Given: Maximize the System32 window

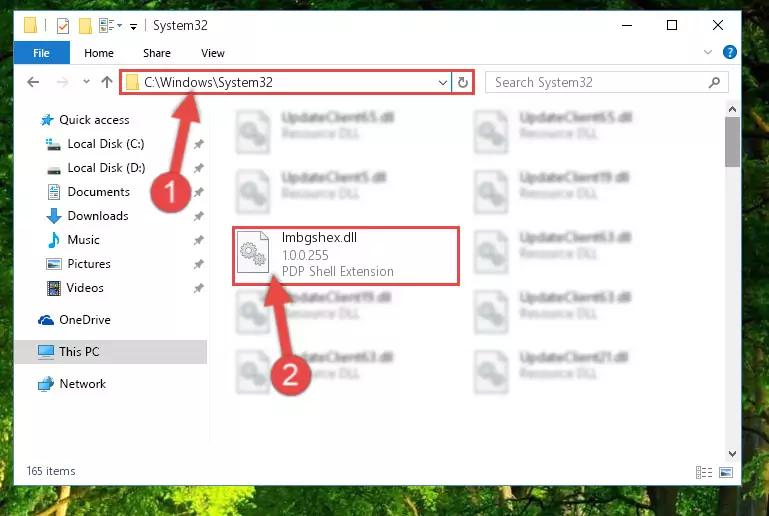Looking at the screenshot, I should (x=672, y=25).
